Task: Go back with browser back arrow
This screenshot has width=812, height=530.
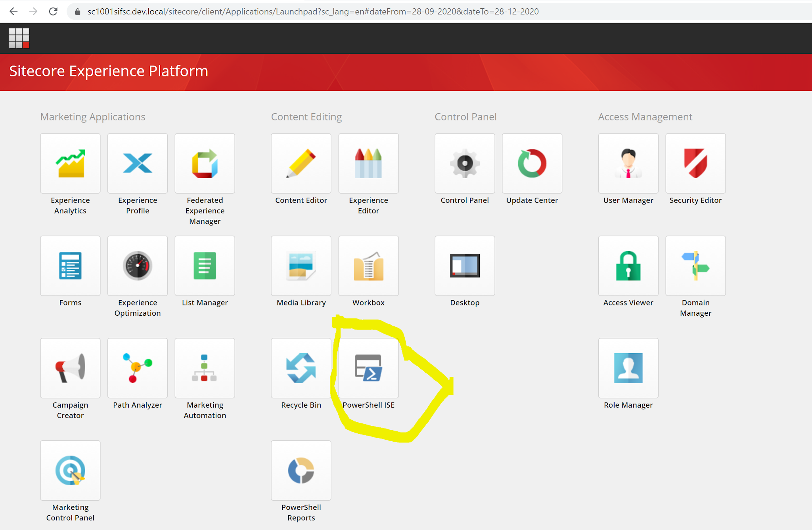Action: 13,11
